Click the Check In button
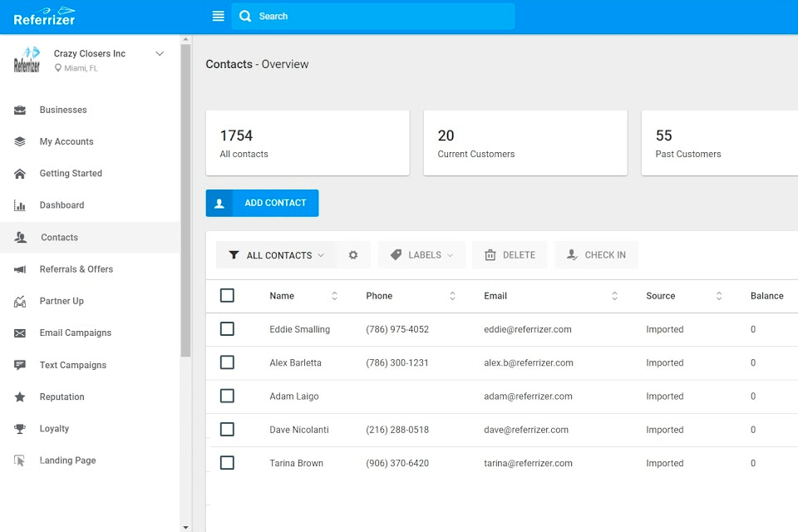Viewport: 798px width, 532px height. [596, 255]
